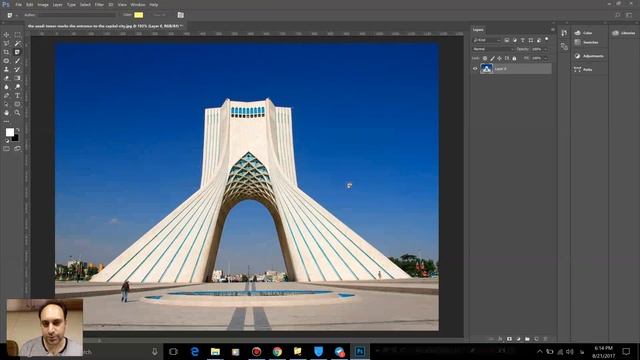Click the black background color swatch
Image resolution: width=640 pixels, height=360 pixels.
click(16, 138)
